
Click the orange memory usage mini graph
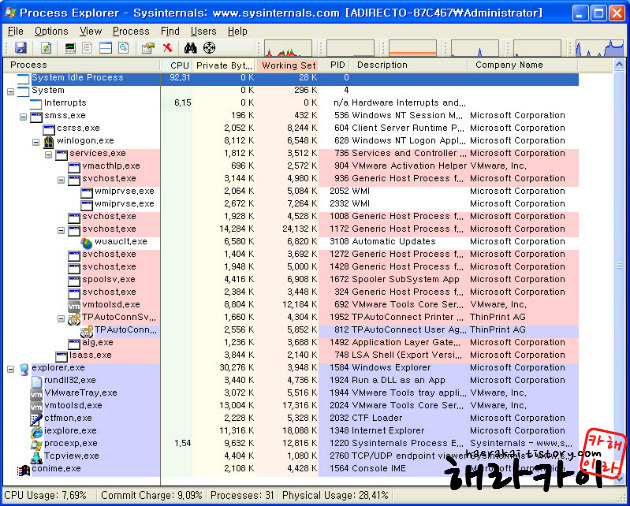pos(413,48)
